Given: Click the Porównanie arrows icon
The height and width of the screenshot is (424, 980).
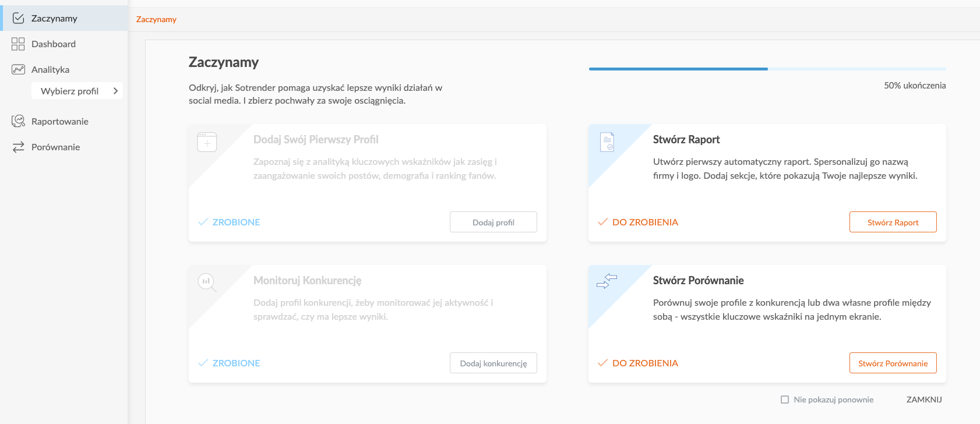Looking at the screenshot, I should pos(18,147).
